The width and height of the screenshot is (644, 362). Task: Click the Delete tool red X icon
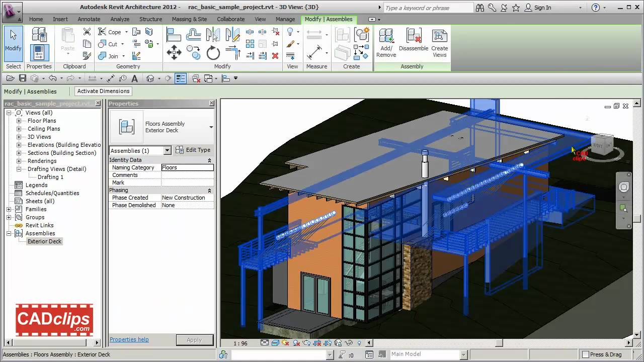pos(275,56)
